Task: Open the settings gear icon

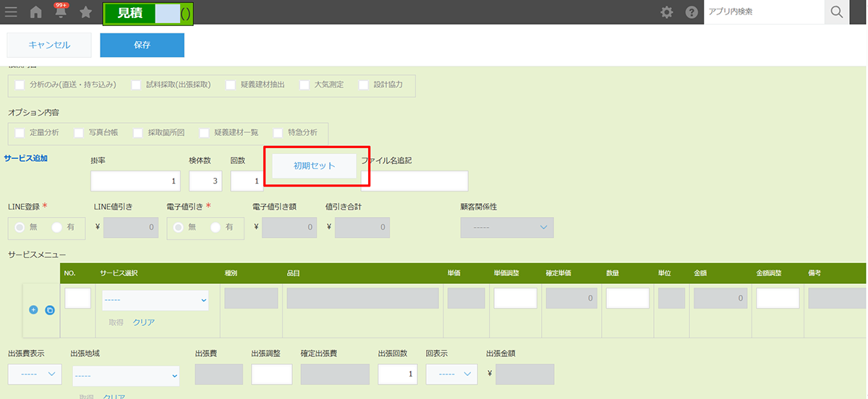Action: click(666, 12)
